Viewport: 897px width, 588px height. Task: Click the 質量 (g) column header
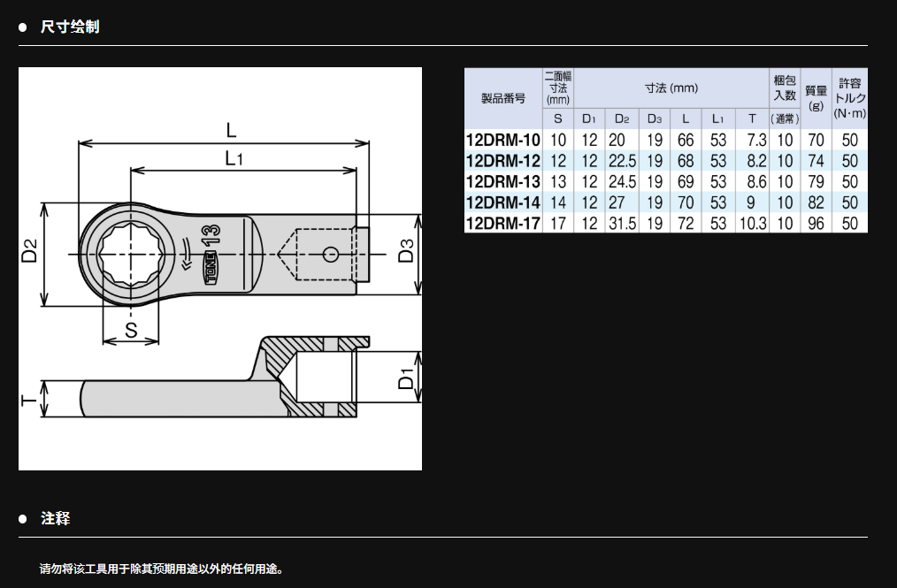816,97
